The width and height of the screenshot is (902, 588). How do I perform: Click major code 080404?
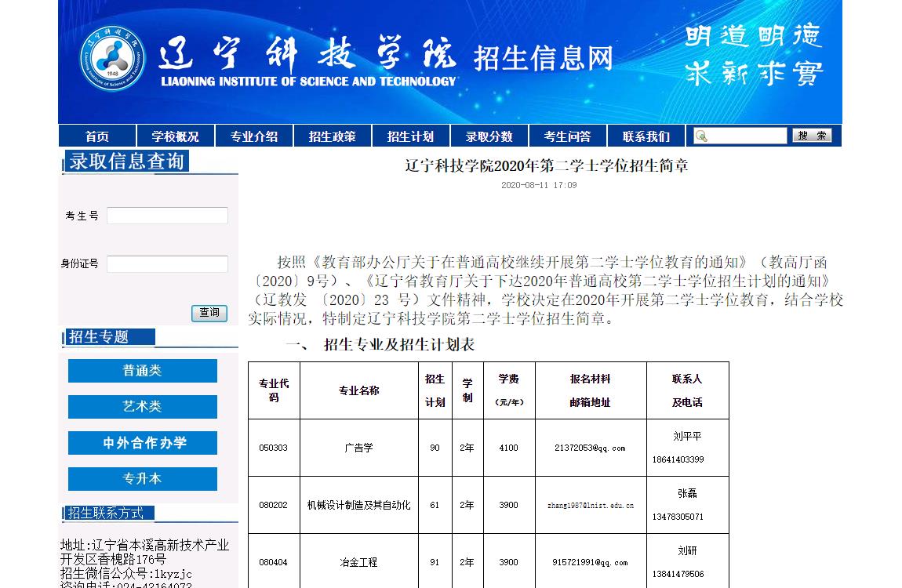click(273, 562)
